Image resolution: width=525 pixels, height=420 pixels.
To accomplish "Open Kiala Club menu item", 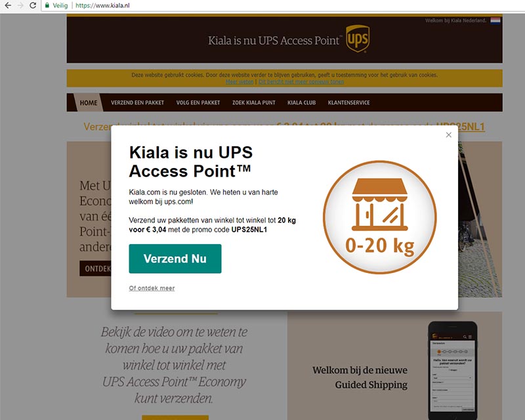I will coord(301,103).
